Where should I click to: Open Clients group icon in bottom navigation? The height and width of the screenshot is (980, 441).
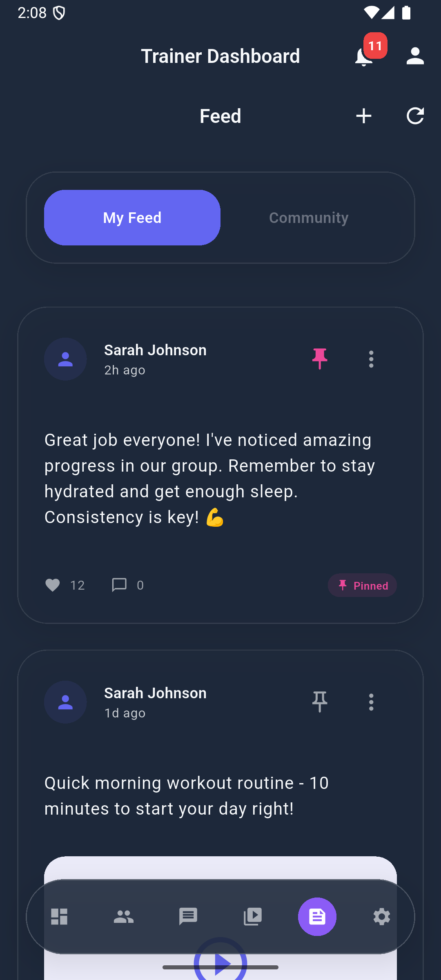(x=124, y=917)
